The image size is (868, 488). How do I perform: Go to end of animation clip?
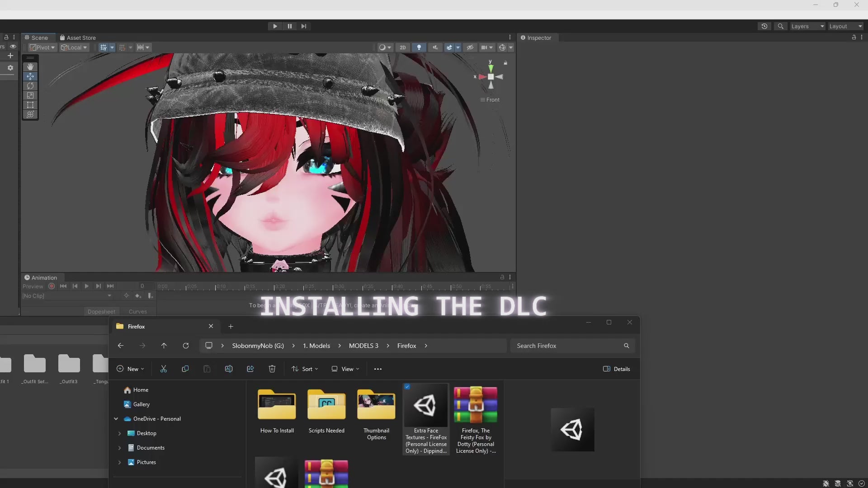click(x=110, y=286)
